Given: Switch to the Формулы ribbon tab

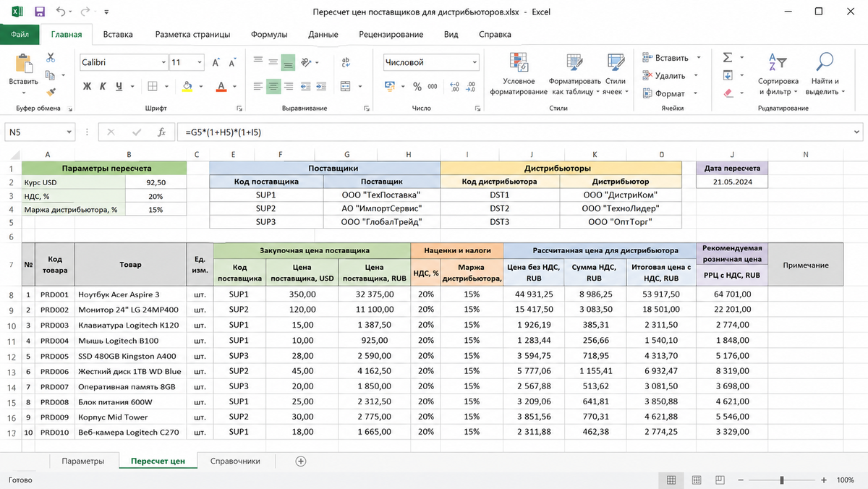Looking at the screenshot, I should 269,34.
